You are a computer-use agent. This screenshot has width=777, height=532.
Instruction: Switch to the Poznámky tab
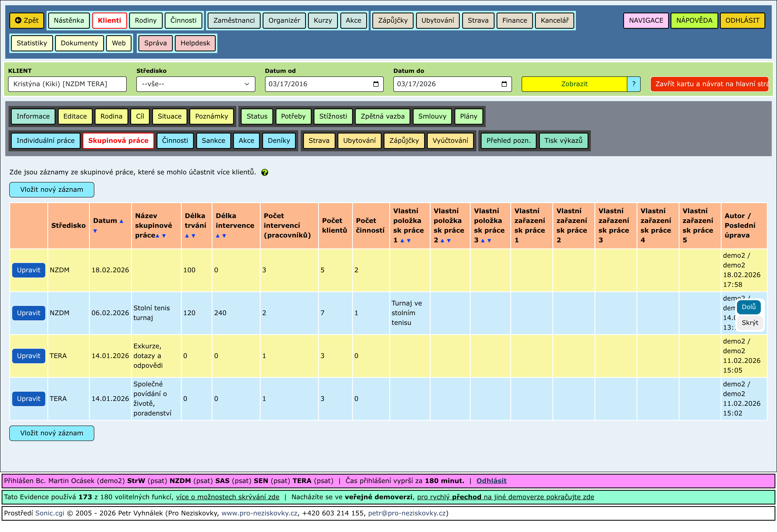(x=211, y=116)
